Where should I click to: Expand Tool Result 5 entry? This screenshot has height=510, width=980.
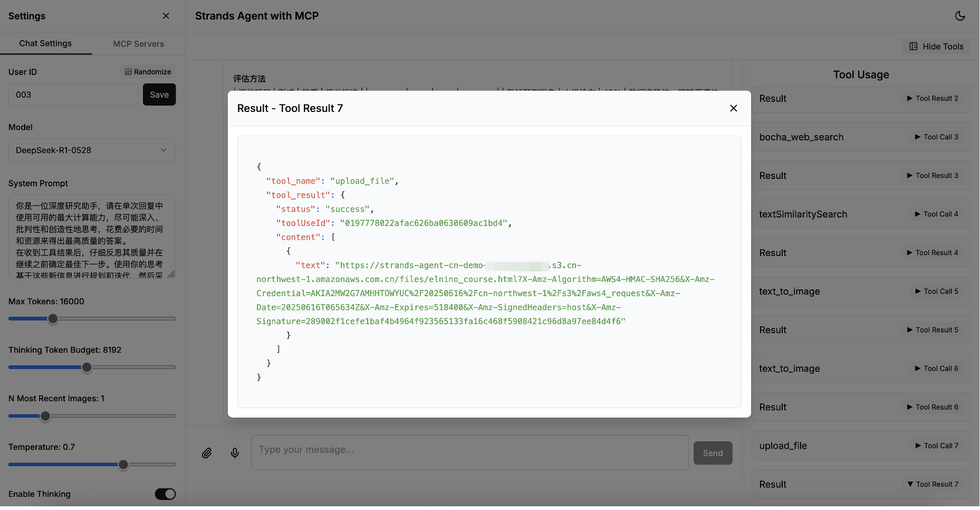(933, 330)
